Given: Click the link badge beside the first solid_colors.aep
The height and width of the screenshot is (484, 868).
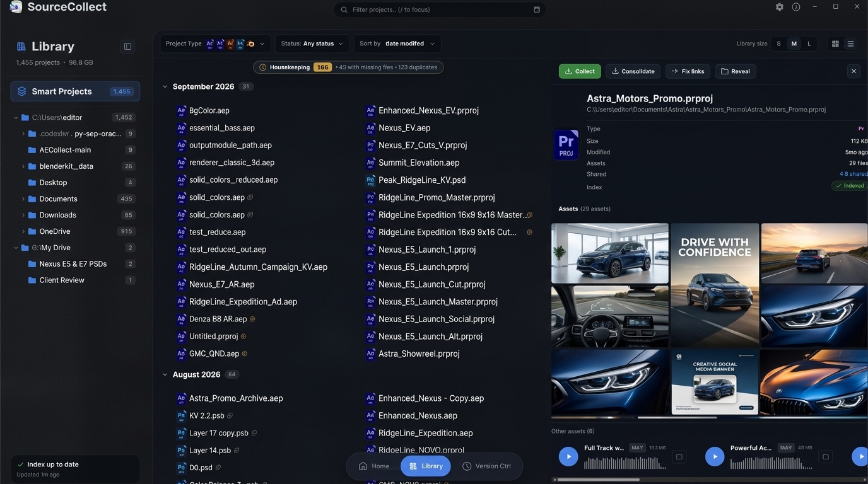Looking at the screenshot, I should [x=250, y=197].
